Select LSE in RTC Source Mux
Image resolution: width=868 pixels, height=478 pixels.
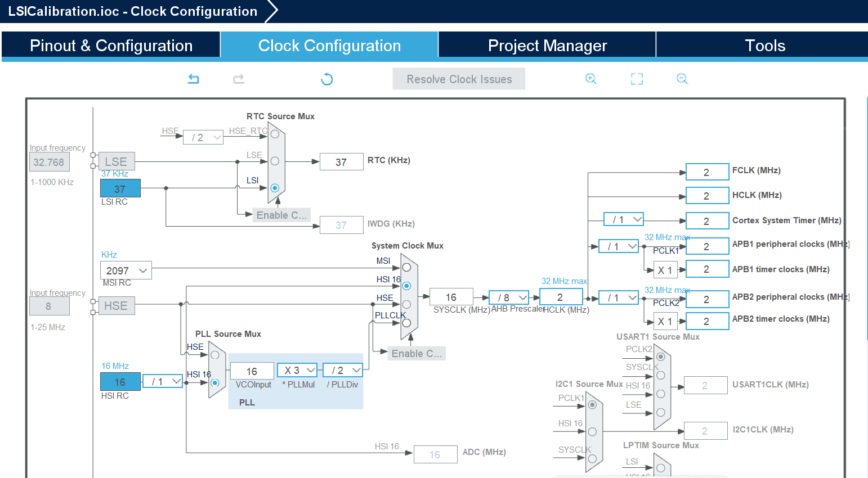tap(275, 161)
